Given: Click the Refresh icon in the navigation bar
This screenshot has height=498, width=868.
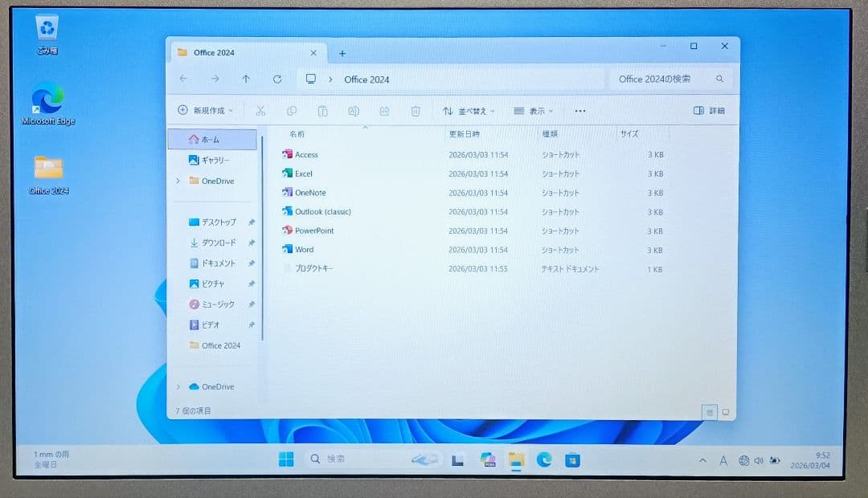Looking at the screenshot, I should click(x=277, y=79).
